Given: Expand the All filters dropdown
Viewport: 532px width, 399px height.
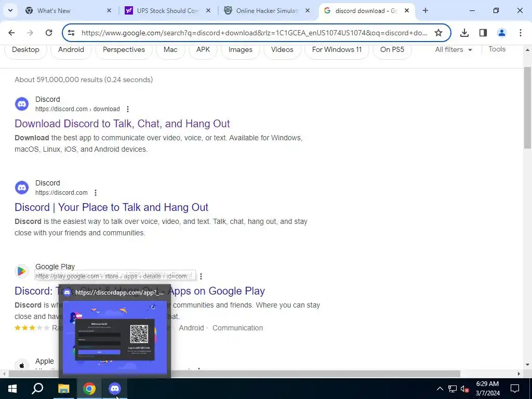Looking at the screenshot, I should [453, 49].
